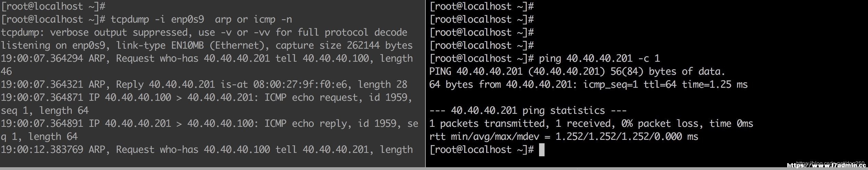This screenshot has height=170, width=868.
Task: Click the ping statistics header line
Action: [x=528, y=111]
